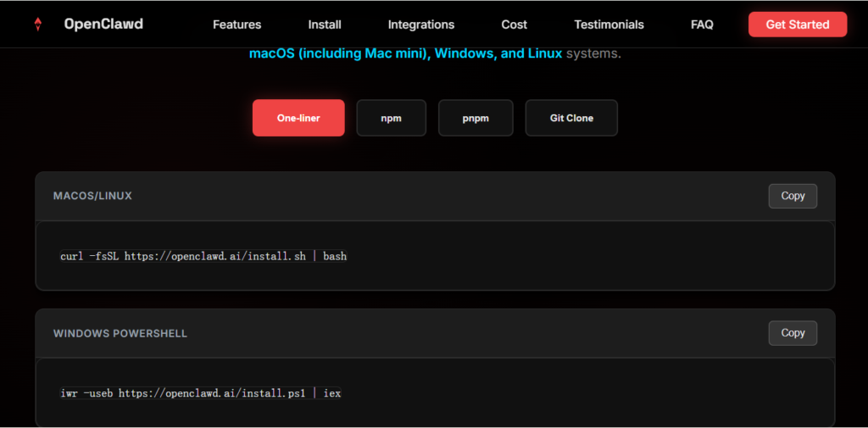The width and height of the screenshot is (868, 428).
Task: Open the Features nav link
Action: pyautogui.click(x=236, y=25)
